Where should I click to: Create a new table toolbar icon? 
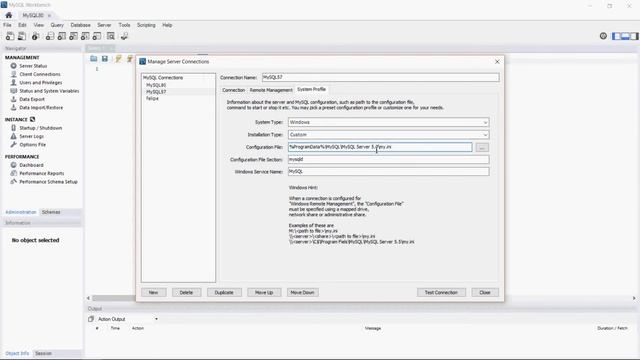click(61, 36)
